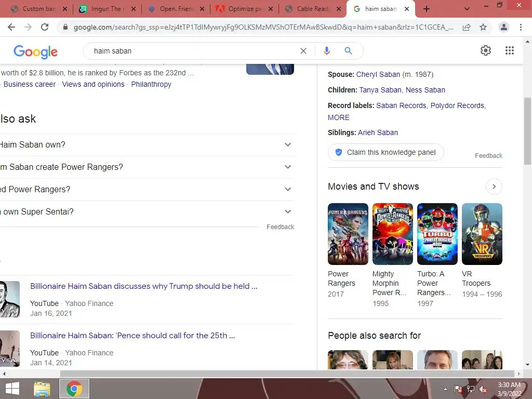Open the Views and opinions link
This screenshot has height=399, width=532.
(94, 84)
